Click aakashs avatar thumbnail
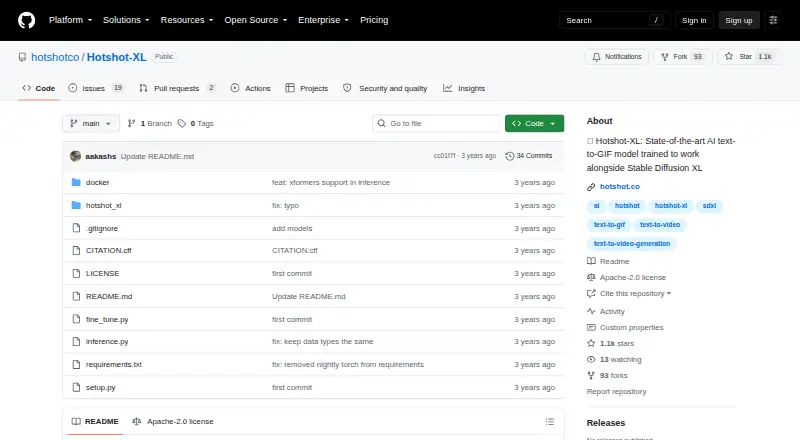The width and height of the screenshot is (800, 440). [76, 156]
